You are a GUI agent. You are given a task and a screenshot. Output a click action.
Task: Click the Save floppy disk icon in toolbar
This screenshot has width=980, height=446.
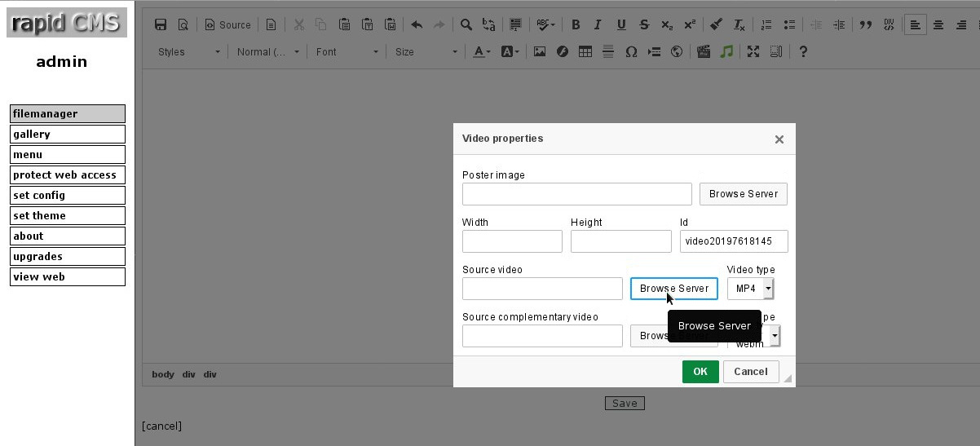click(x=161, y=25)
